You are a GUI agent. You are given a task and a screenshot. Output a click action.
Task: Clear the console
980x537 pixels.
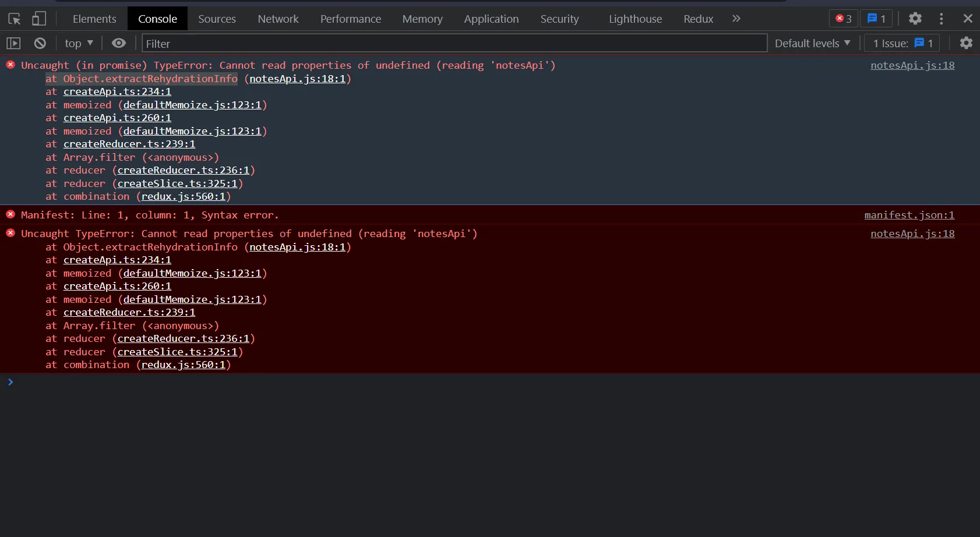[40, 43]
